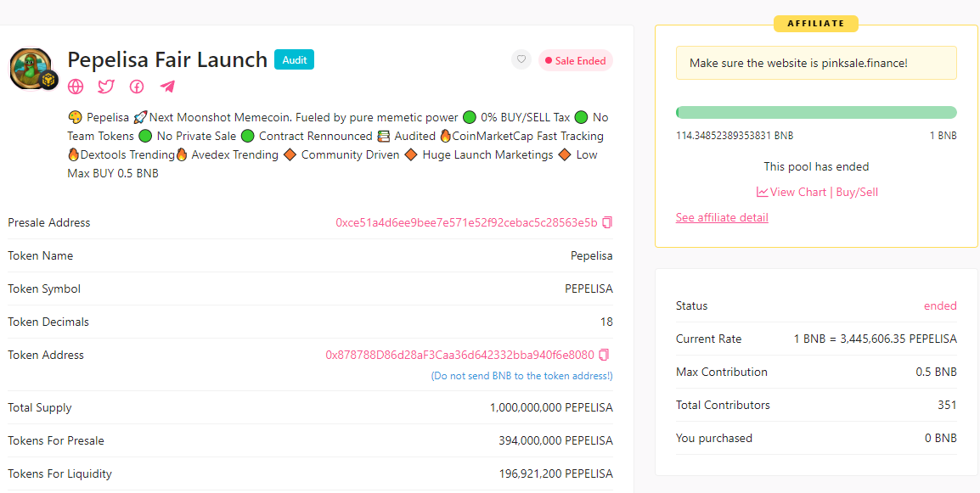
Task: Click the AFFILIATE label tag
Action: click(816, 24)
